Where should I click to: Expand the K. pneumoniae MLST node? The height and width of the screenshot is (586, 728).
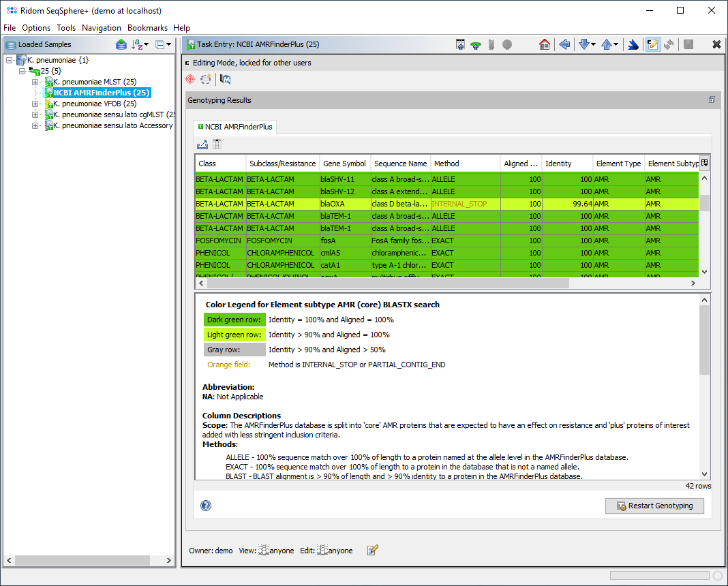pos(35,82)
